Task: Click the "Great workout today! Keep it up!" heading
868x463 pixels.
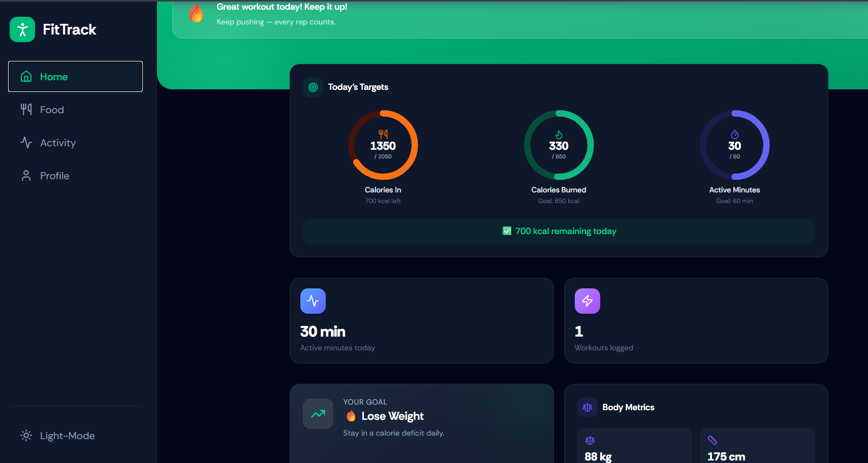Action: (282, 7)
